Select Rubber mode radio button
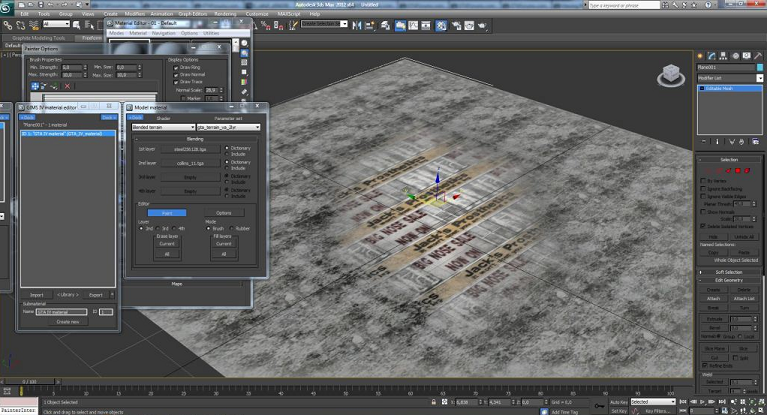The height and width of the screenshot is (415, 767). coord(231,229)
